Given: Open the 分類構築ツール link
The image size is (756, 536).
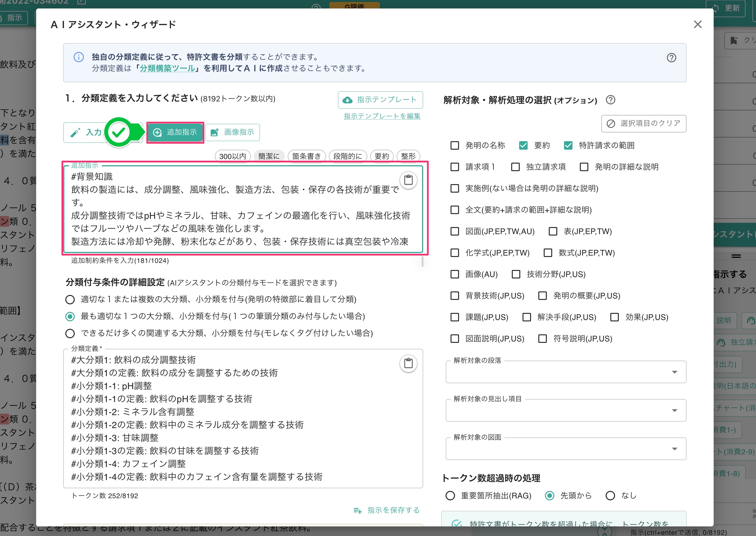Looking at the screenshot, I should click(x=168, y=69).
